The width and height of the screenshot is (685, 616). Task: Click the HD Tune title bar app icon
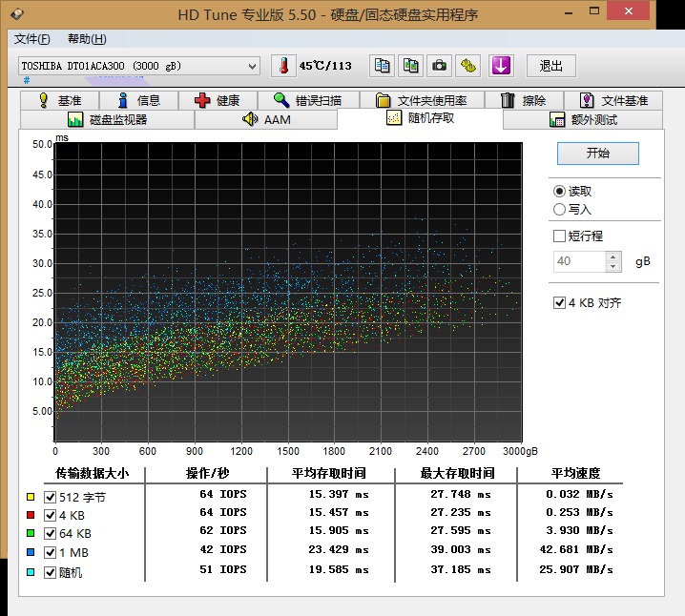click(x=17, y=14)
